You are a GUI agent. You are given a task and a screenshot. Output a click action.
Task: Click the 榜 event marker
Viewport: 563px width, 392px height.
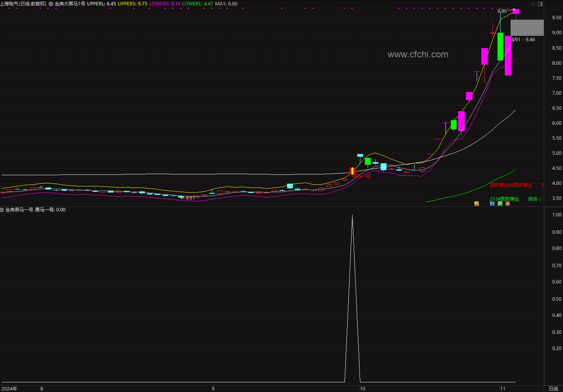(477, 203)
